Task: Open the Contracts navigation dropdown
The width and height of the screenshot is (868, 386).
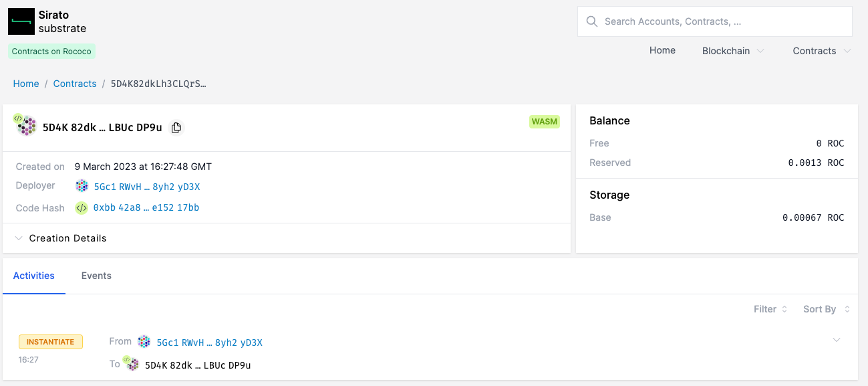Action: (821, 51)
